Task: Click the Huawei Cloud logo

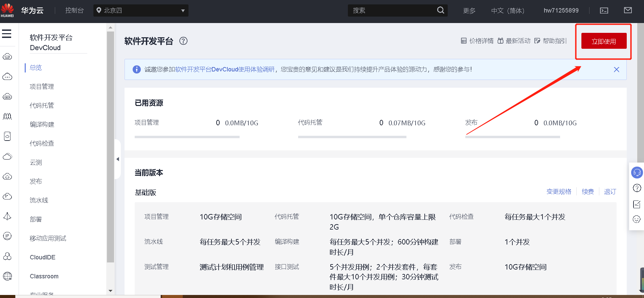Action: coord(7,10)
